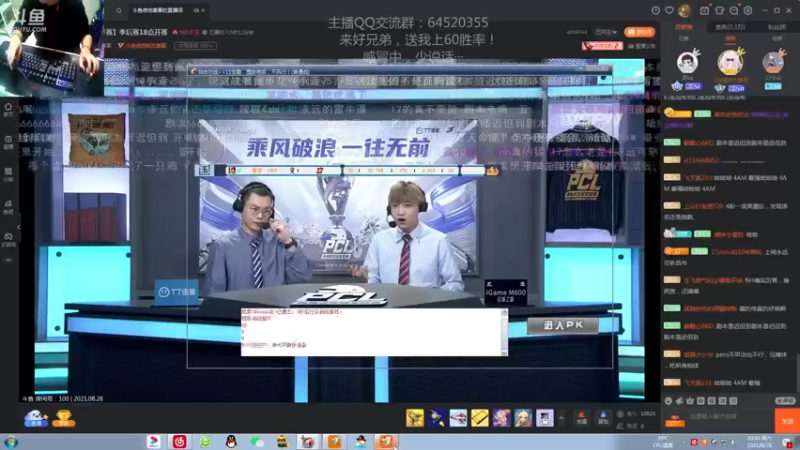
Task: Open the third ranked user's avatar
Action: pos(773,62)
